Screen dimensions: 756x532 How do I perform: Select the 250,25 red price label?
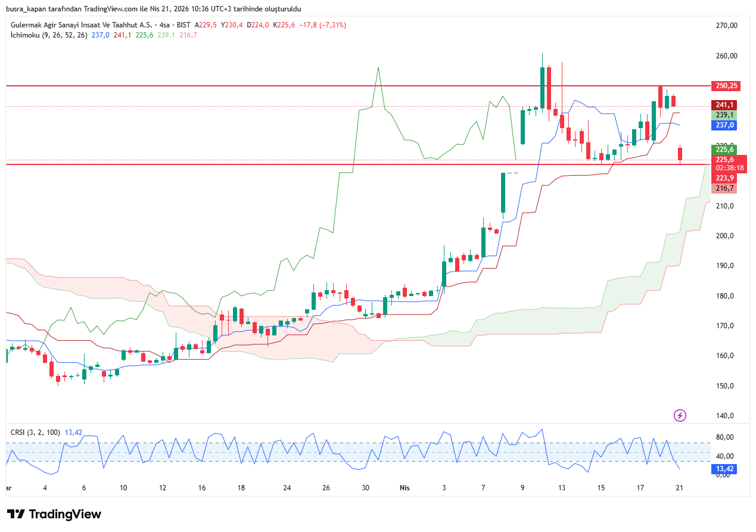[x=726, y=86]
